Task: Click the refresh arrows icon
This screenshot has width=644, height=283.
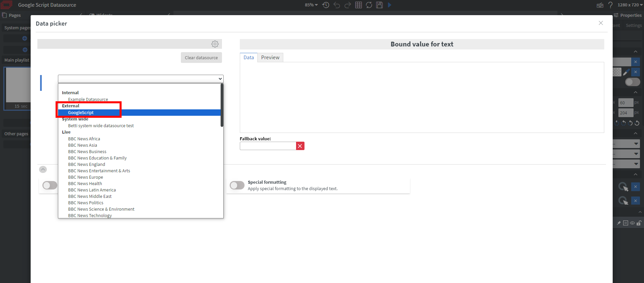Action: tap(369, 5)
